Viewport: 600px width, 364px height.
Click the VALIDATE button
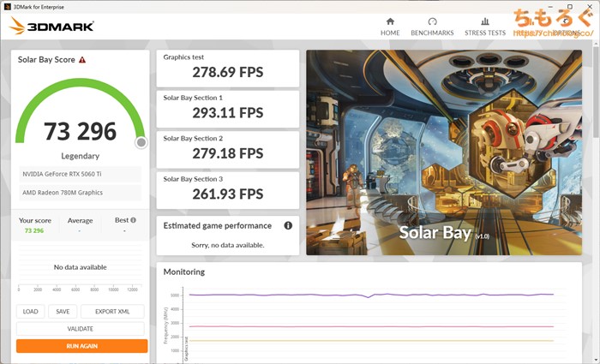[x=81, y=328]
